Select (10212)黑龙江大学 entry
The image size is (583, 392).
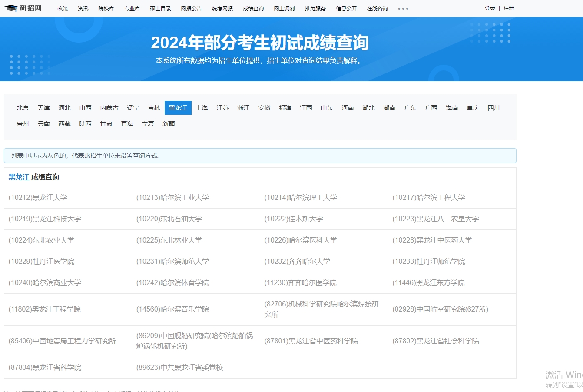coord(38,198)
